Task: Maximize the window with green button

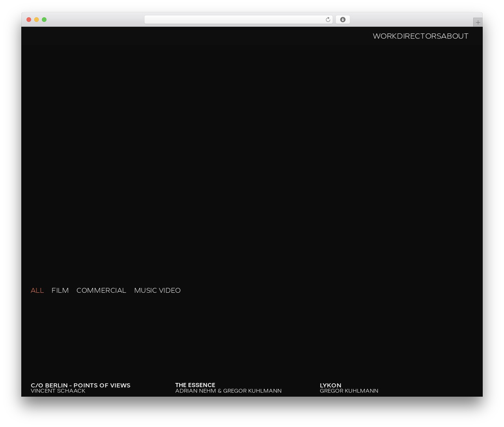Action: point(44,20)
